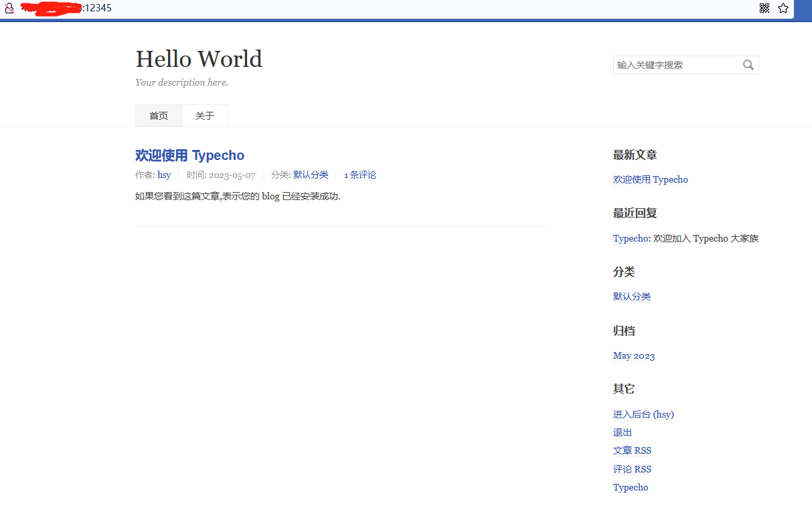Open the 评论 RSS feed
Screen dimensions: 812x526
[631, 469]
